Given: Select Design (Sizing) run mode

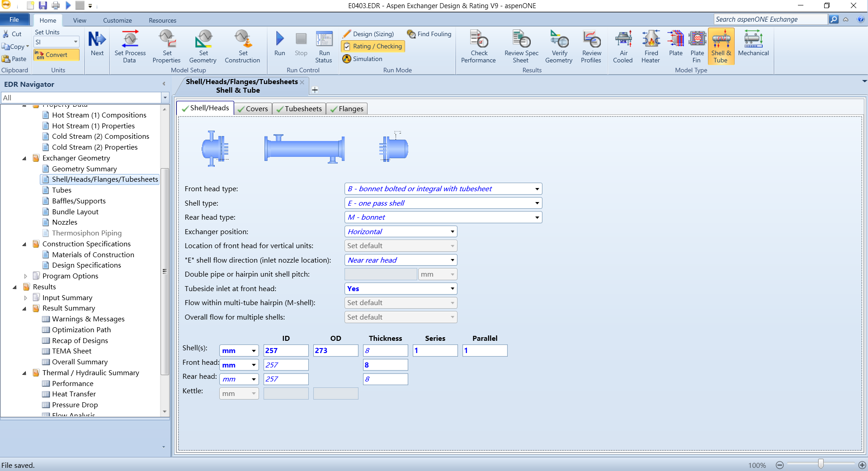Looking at the screenshot, I should (368, 34).
